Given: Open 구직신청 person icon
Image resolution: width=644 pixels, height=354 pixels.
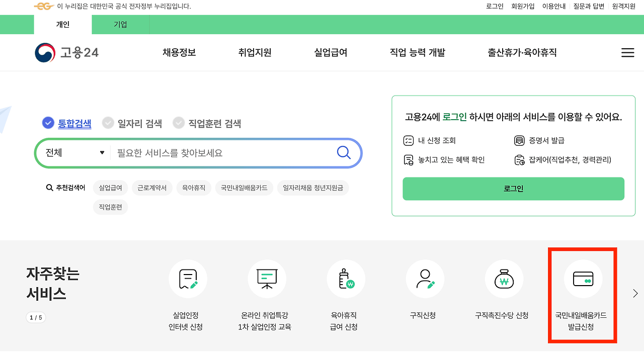Looking at the screenshot, I should [x=425, y=279].
